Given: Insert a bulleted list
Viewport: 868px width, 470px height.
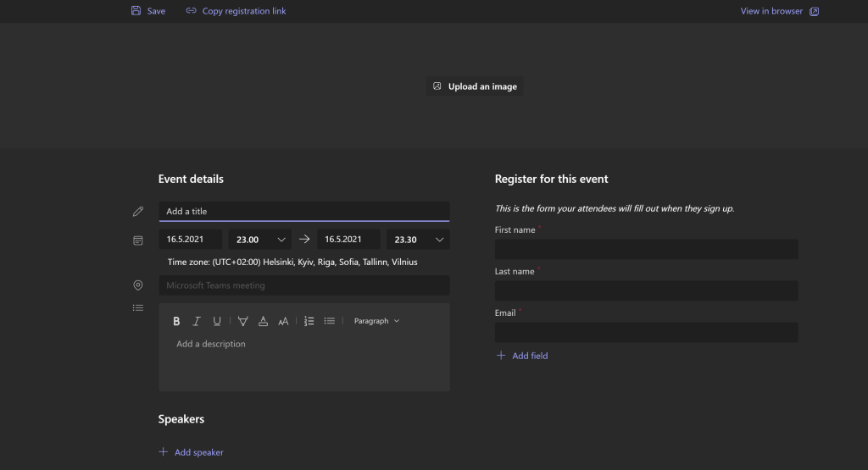Looking at the screenshot, I should [x=330, y=321].
